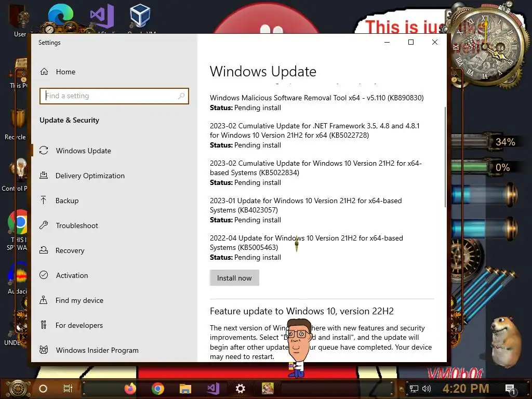
Task: Click the Cortana circle on the taskbar
Action: point(43,389)
